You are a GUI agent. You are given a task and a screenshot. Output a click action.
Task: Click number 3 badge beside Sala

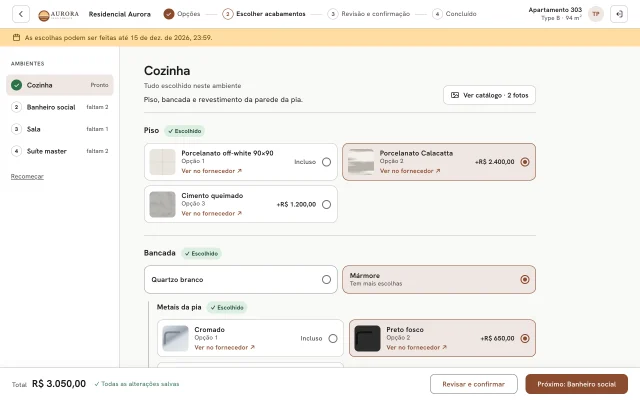pyautogui.click(x=16, y=129)
